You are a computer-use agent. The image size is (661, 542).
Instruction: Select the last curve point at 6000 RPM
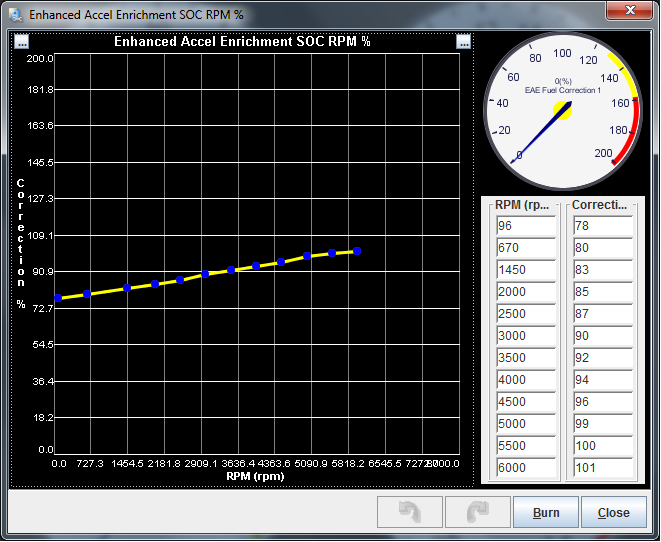[x=357, y=251]
